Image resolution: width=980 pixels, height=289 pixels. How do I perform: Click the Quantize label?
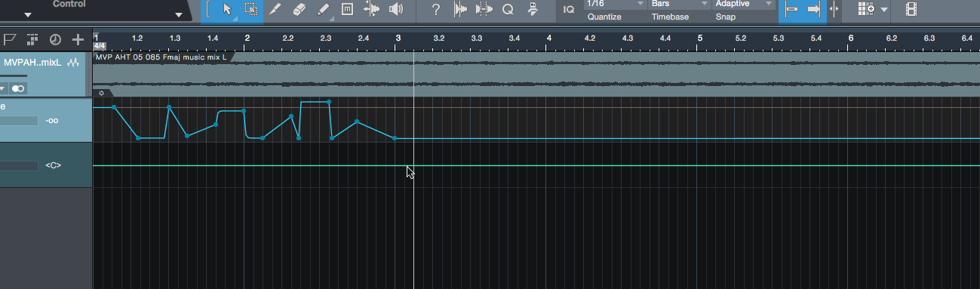(604, 16)
